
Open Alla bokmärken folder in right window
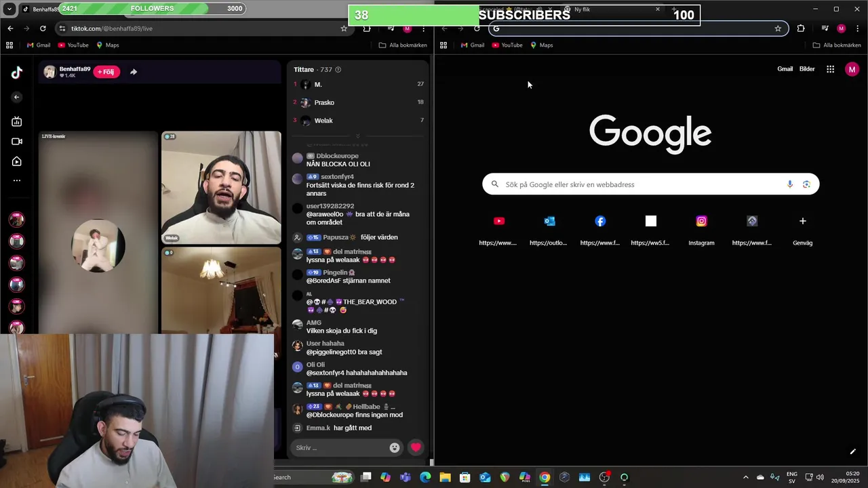click(x=837, y=45)
